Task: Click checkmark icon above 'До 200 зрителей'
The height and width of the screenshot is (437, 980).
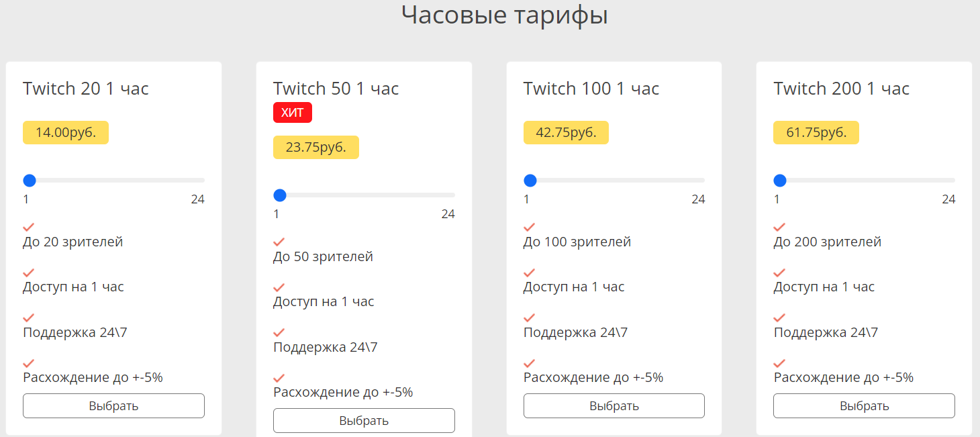Action: pos(779,227)
